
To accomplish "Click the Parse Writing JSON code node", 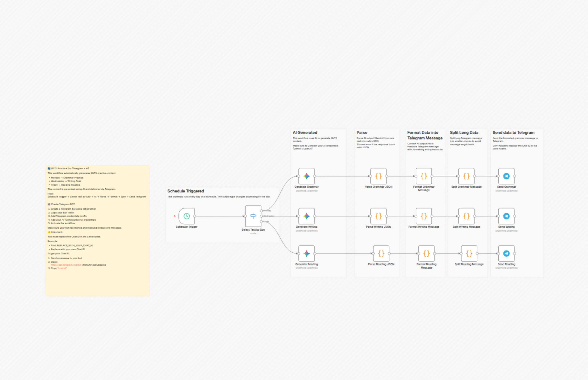I will pos(378,216).
